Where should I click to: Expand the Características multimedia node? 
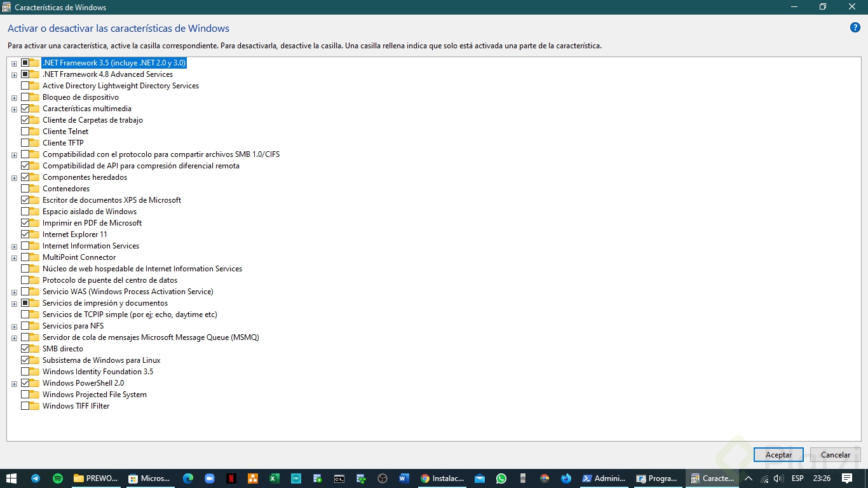(14, 109)
